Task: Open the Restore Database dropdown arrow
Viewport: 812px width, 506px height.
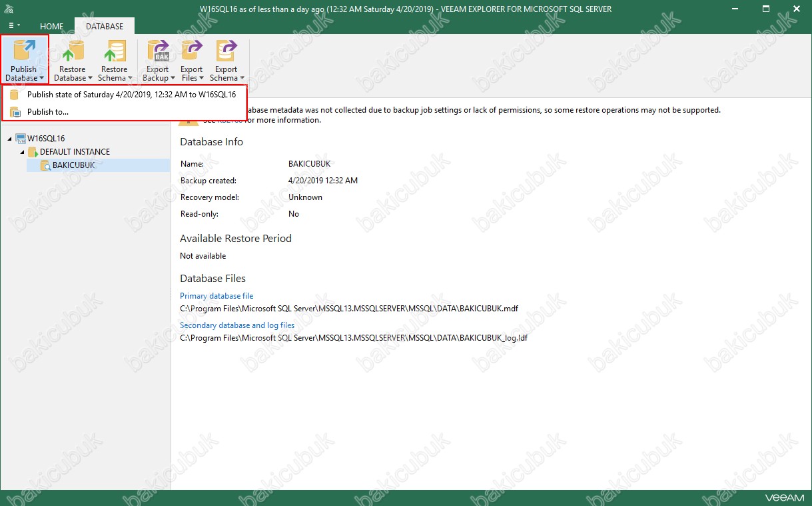Action: coord(89,79)
